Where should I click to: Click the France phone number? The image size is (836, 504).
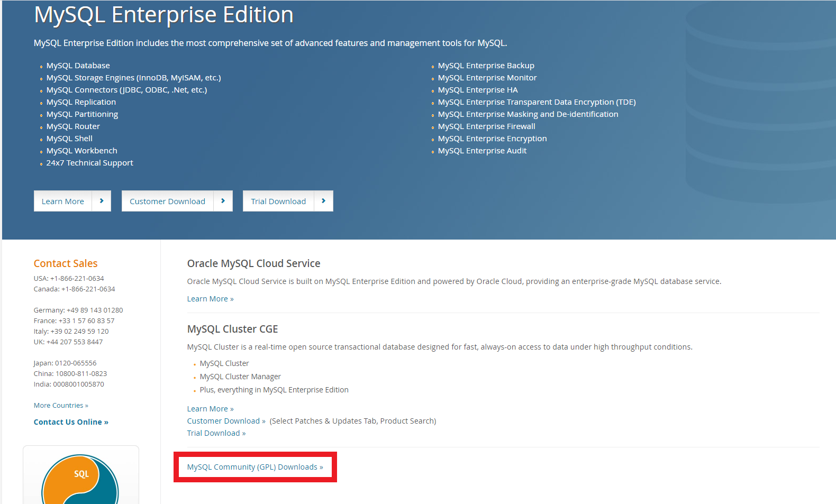tap(86, 321)
